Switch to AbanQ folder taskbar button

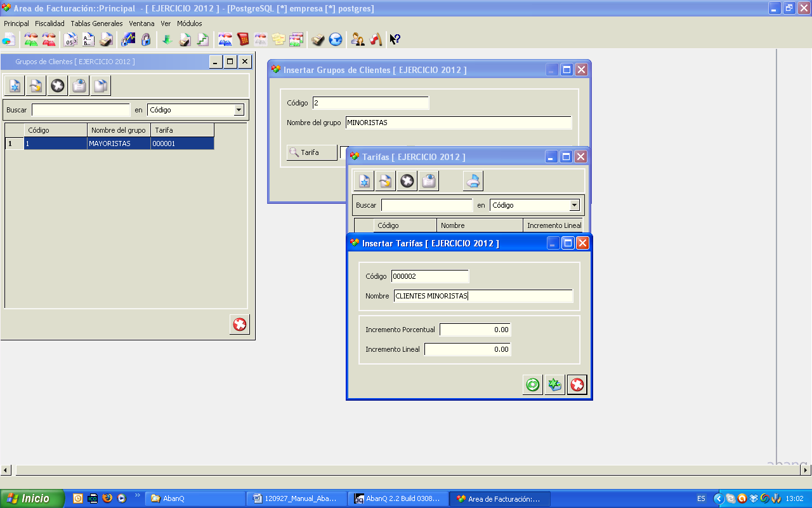195,498
